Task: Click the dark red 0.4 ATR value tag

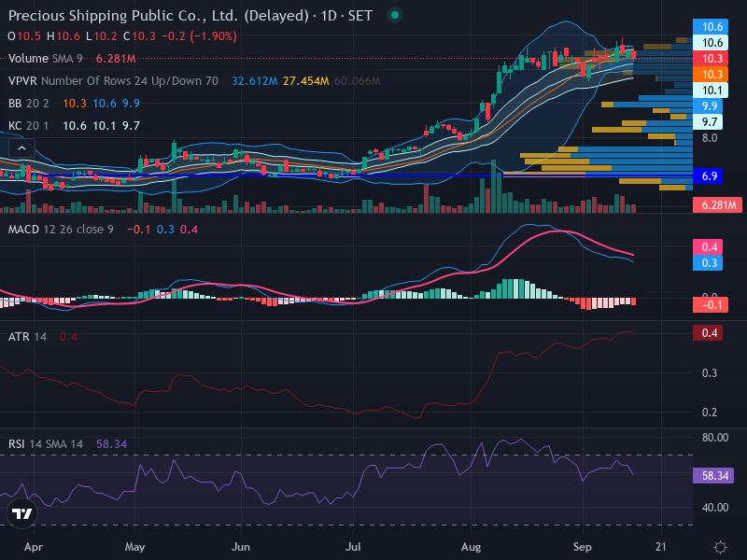Action: [708, 333]
